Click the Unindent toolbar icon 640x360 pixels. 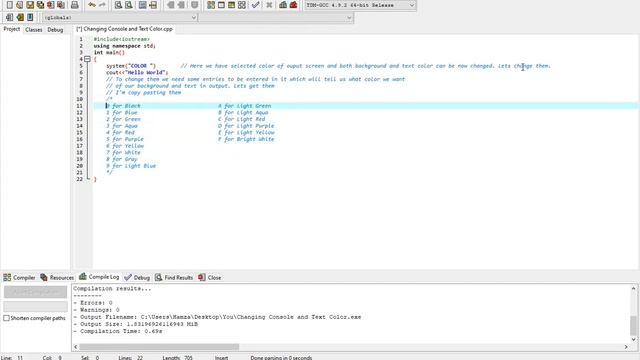tap(181, 5)
